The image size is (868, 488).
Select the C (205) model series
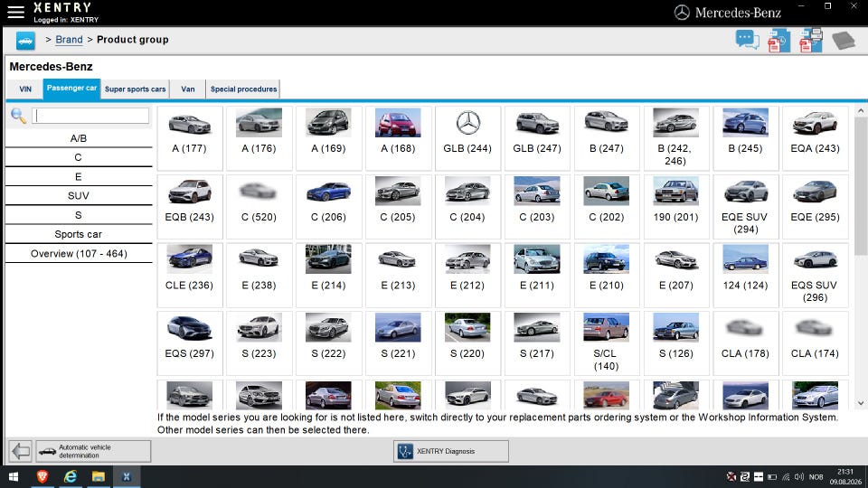pos(398,207)
